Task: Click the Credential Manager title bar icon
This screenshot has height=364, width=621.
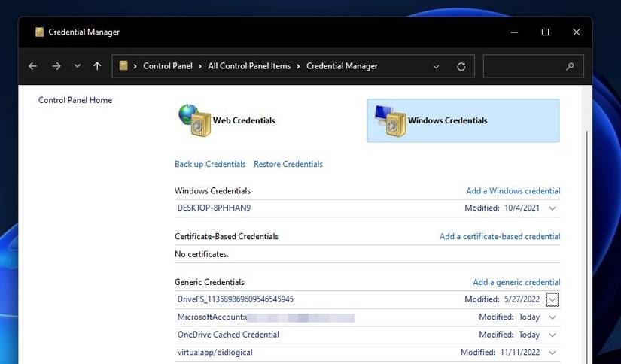Action: coord(39,32)
